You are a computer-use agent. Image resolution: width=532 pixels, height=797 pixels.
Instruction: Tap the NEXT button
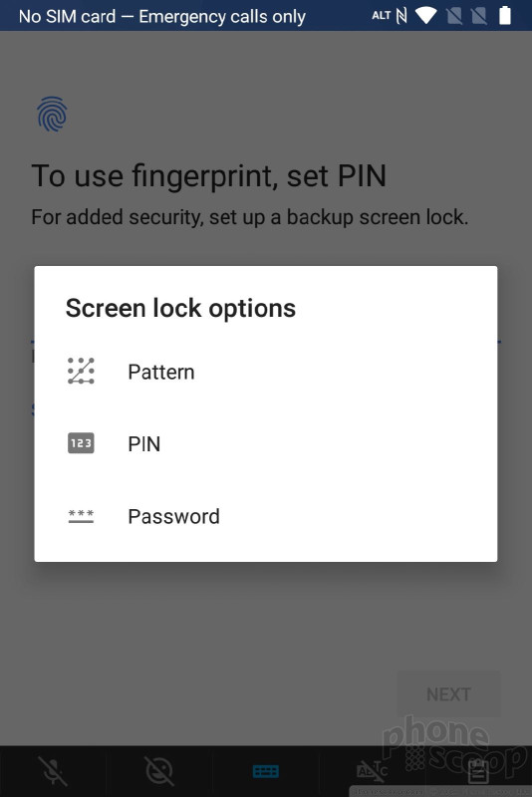(448, 694)
